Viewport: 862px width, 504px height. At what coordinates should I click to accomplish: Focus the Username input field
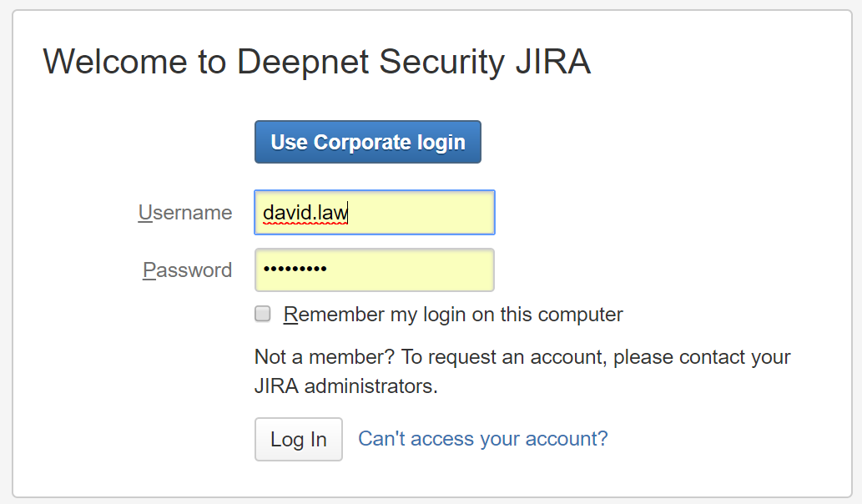pos(374,213)
